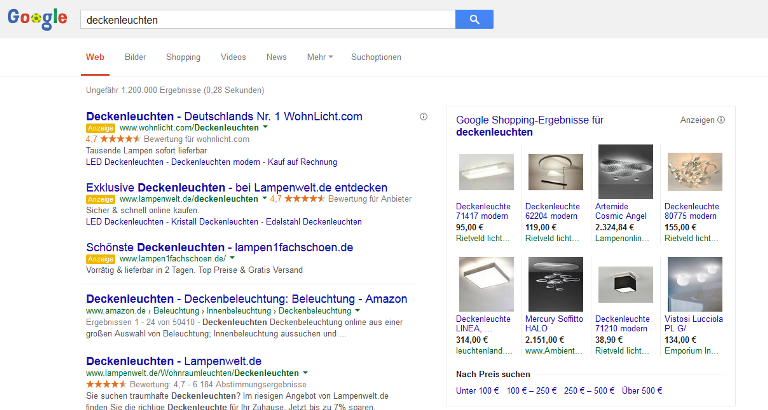
Task: Click Deckenleuchten modern sitelink
Action: pyautogui.click(x=216, y=162)
